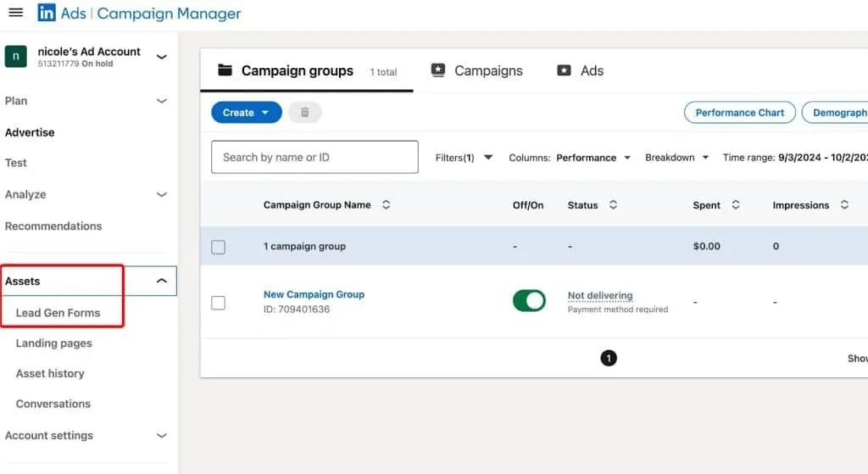Open Columns Performance dropdown
Viewport: 868px width, 474px height.
coord(570,158)
